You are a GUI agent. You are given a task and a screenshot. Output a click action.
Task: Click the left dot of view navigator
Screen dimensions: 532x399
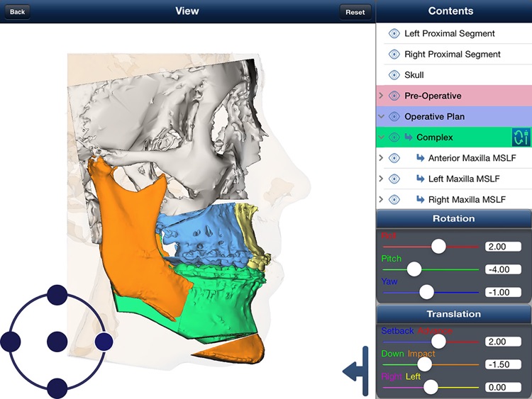(x=10, y=342)
